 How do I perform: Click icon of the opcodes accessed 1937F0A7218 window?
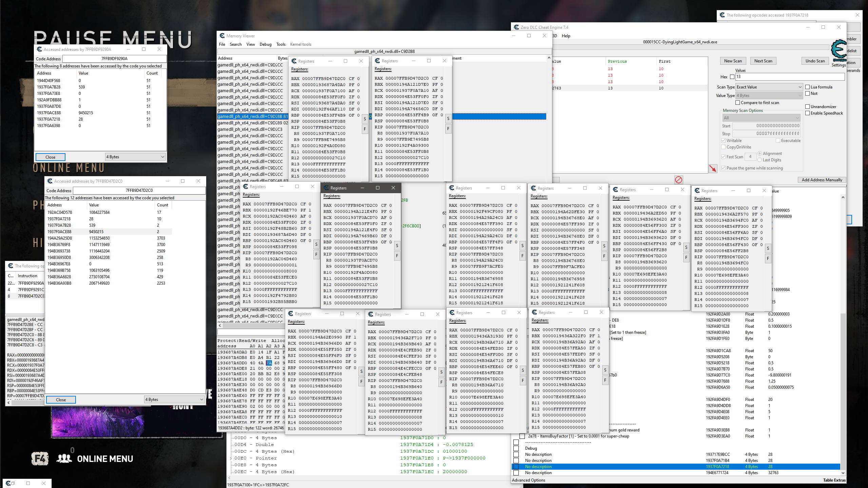(722, 15)
